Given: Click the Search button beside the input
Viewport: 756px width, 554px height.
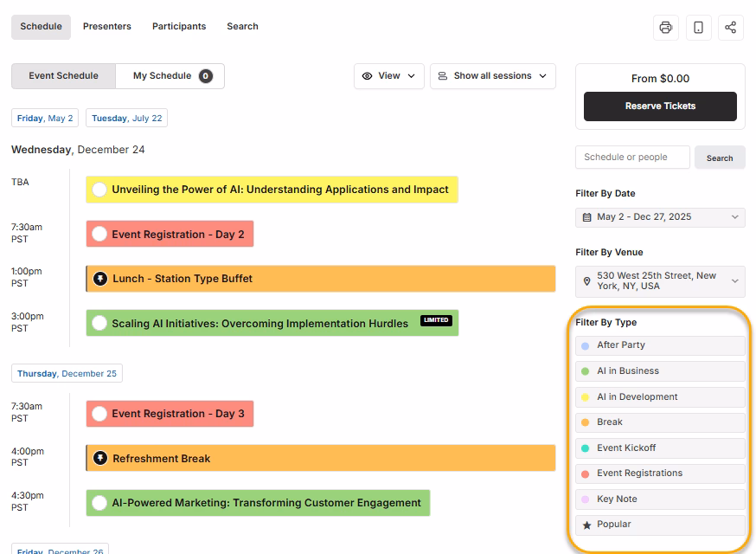Looking at the screenshot, I should (x=720, y=158).
